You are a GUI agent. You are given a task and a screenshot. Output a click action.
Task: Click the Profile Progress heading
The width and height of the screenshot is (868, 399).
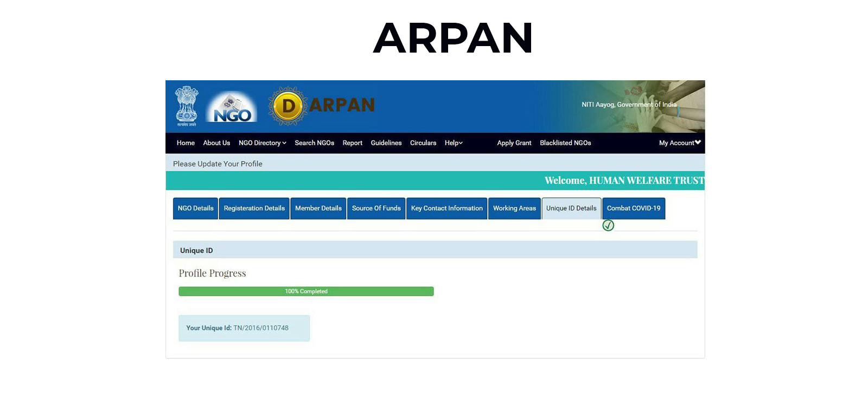point(212,273)
